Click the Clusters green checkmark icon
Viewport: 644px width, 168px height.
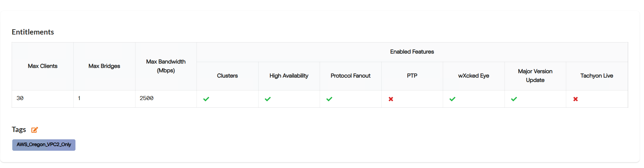(x=206, y=99)
